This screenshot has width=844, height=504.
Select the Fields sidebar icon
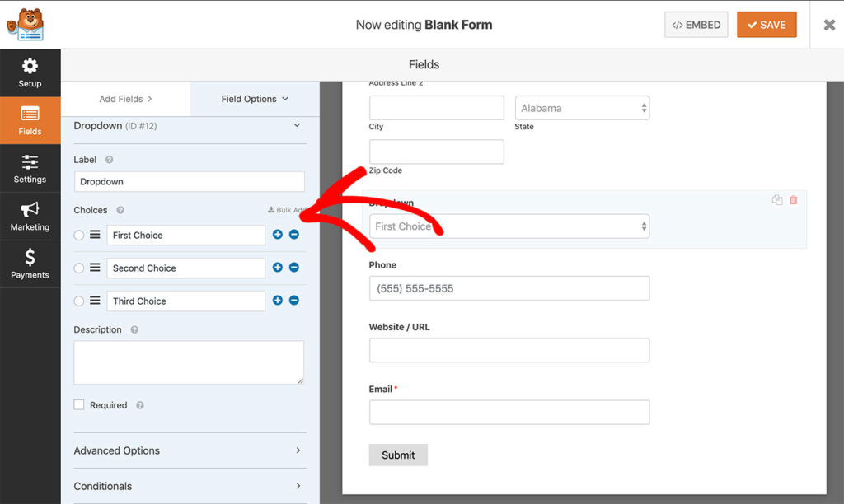click(x=30, y=120)
